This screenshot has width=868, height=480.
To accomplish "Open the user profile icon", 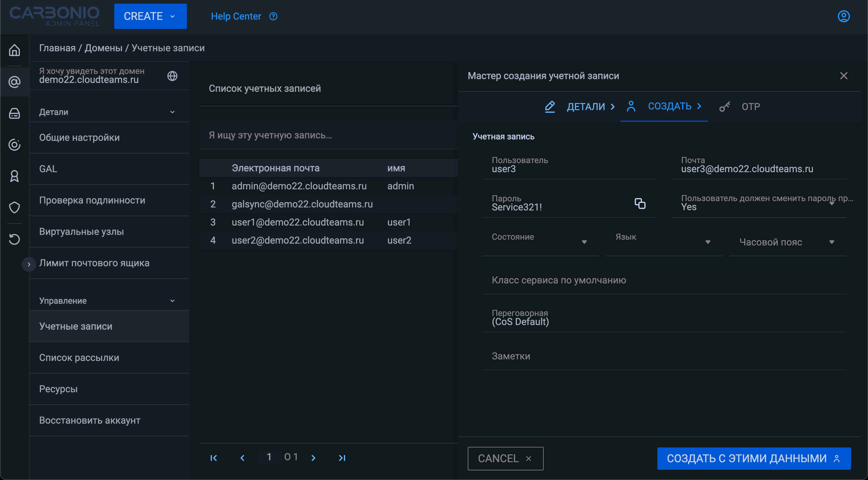I will click(843, 16).
